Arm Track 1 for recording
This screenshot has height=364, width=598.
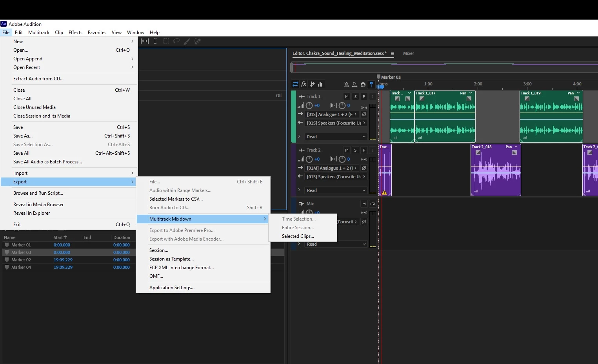[x=364, y=96]
